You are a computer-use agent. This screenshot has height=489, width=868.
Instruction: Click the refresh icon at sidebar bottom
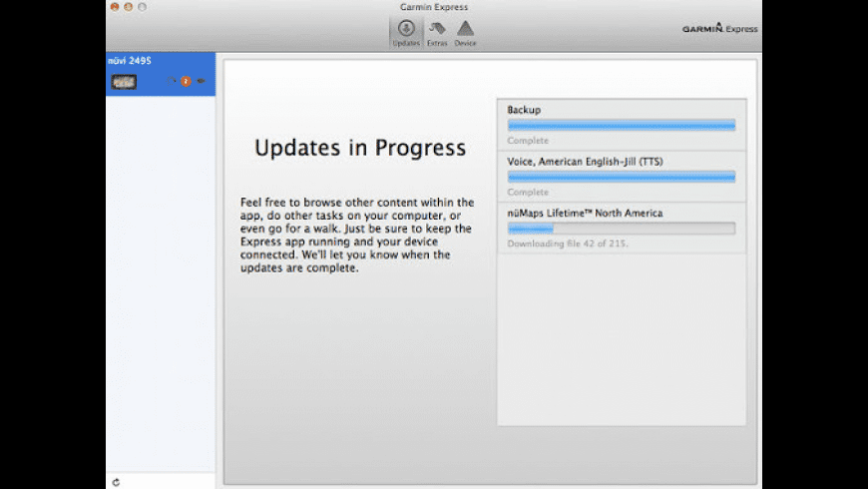pyautogui.click(x=116, y=482)
